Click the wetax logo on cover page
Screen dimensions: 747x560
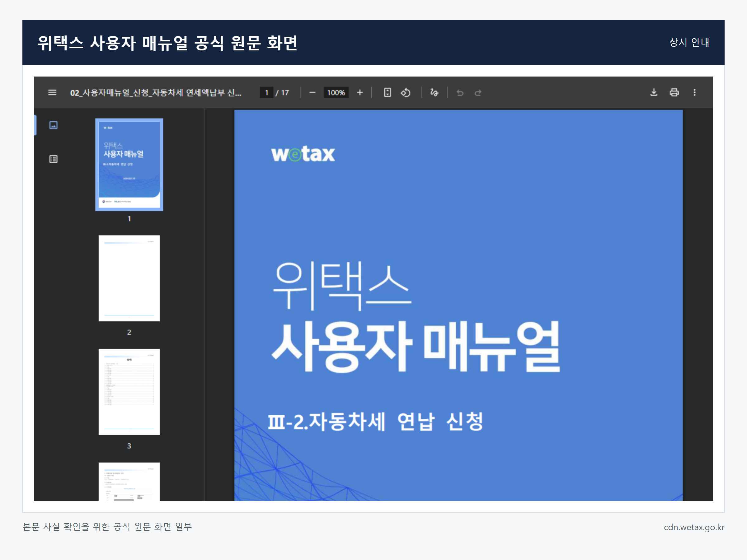click(x=303, y=154)
